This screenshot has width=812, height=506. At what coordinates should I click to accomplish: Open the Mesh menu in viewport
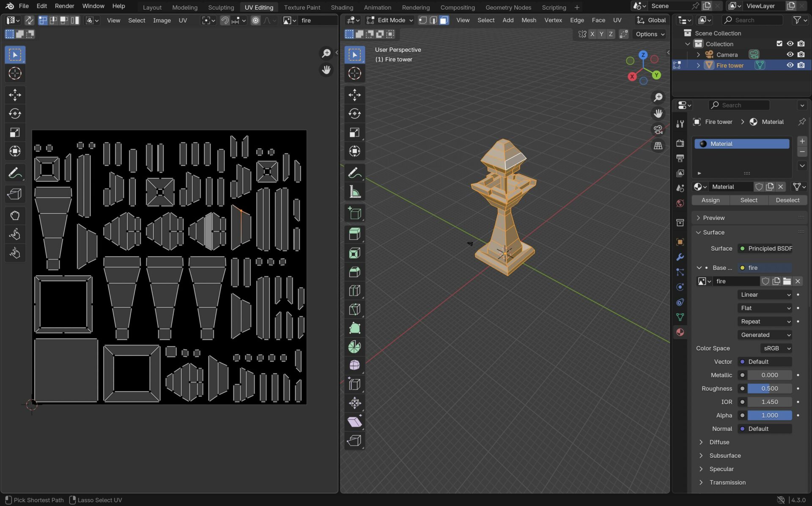pyautogui.click(x=528, y=20)
